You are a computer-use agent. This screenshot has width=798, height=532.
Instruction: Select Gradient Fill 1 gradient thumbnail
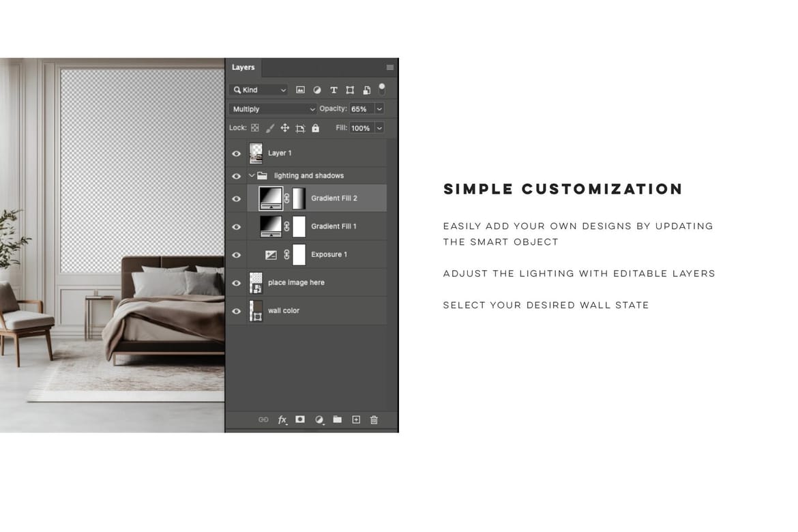[271, 226]
